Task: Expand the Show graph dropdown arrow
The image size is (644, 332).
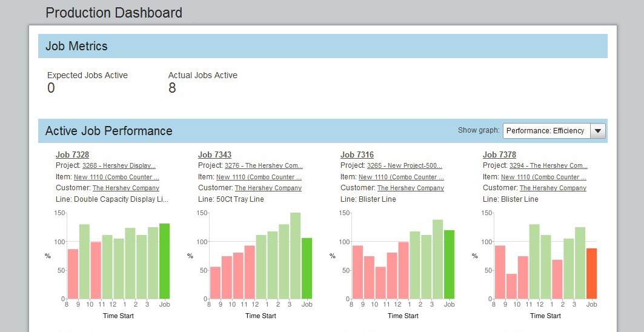Action: point(597,131)
